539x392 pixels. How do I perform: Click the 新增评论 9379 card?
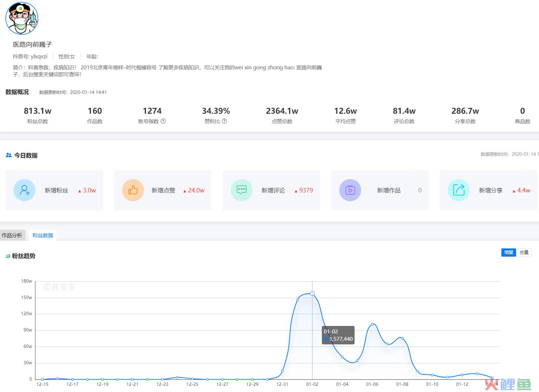tap(271, 190)
